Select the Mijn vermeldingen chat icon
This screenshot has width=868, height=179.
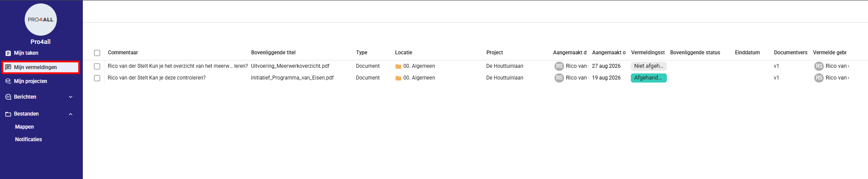click(x=8, y=67)
